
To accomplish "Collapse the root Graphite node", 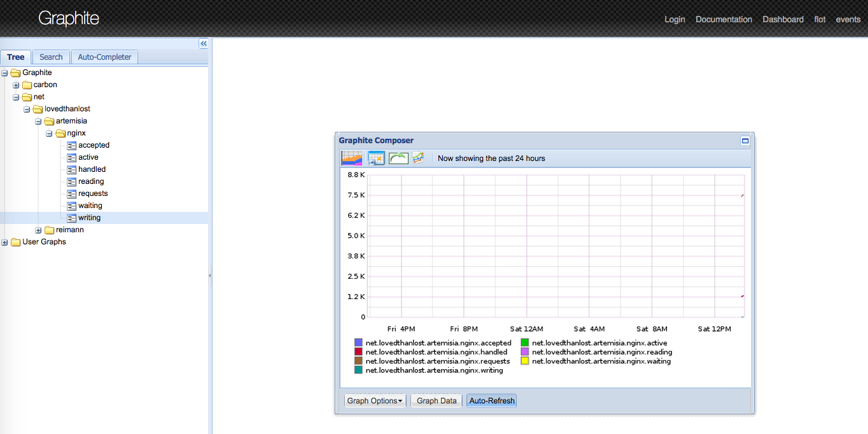I will click(5, 73).
